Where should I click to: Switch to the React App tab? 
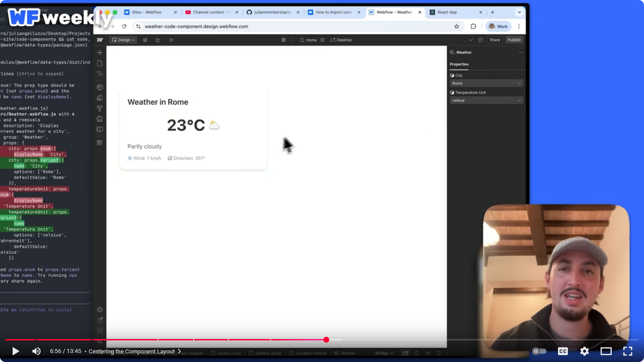(x=455, y=12)
